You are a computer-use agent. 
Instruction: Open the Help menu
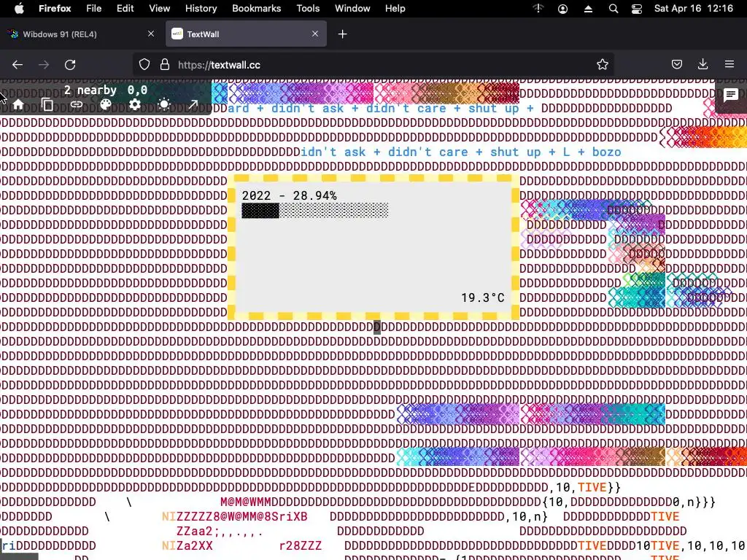coord(395,9)
